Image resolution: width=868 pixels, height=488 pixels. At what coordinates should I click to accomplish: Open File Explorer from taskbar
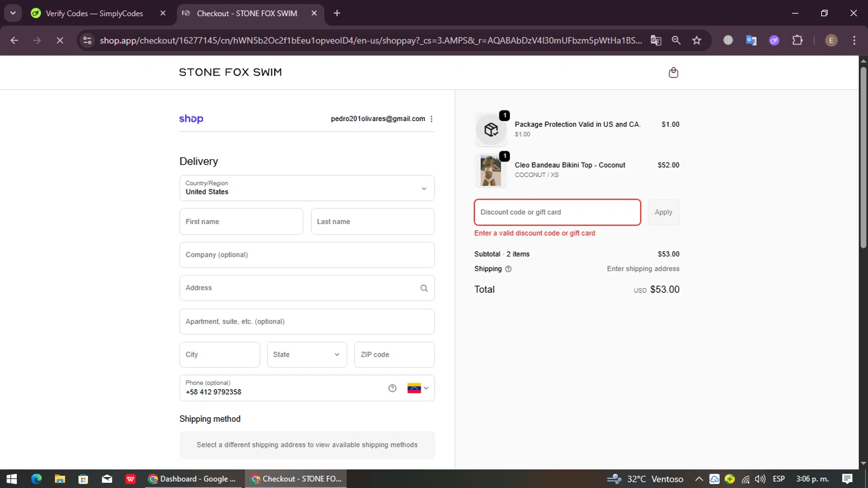tap(60, 479)
